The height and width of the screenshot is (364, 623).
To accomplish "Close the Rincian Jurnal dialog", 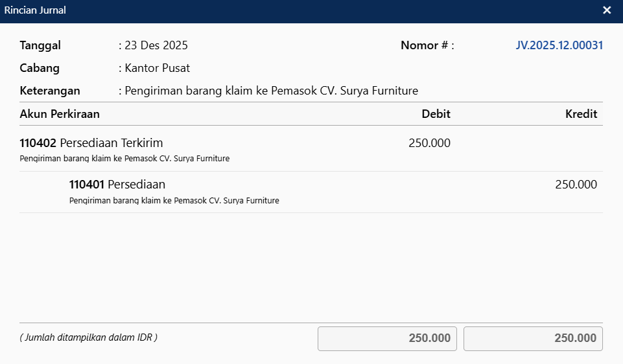I will point(607,10).
